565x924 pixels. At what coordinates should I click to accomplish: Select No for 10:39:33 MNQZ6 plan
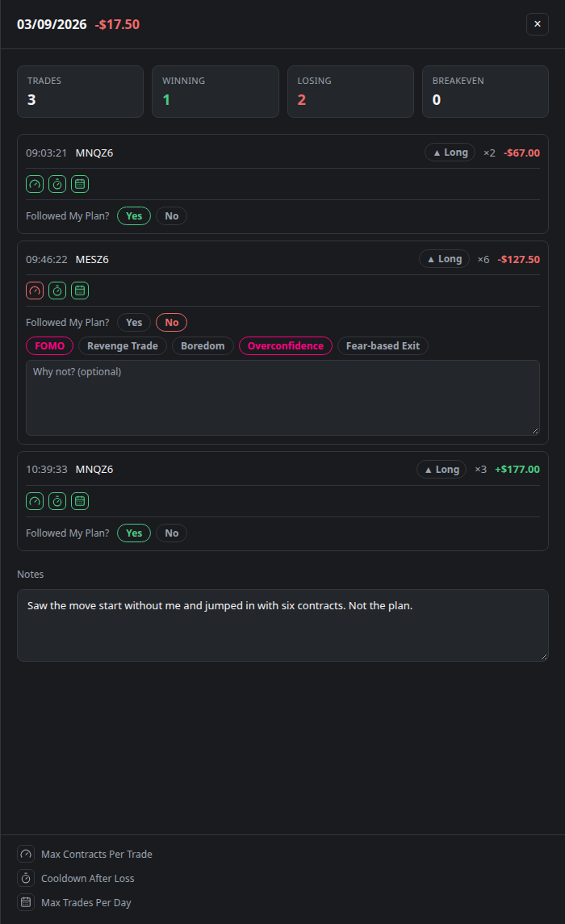point(171,533)
